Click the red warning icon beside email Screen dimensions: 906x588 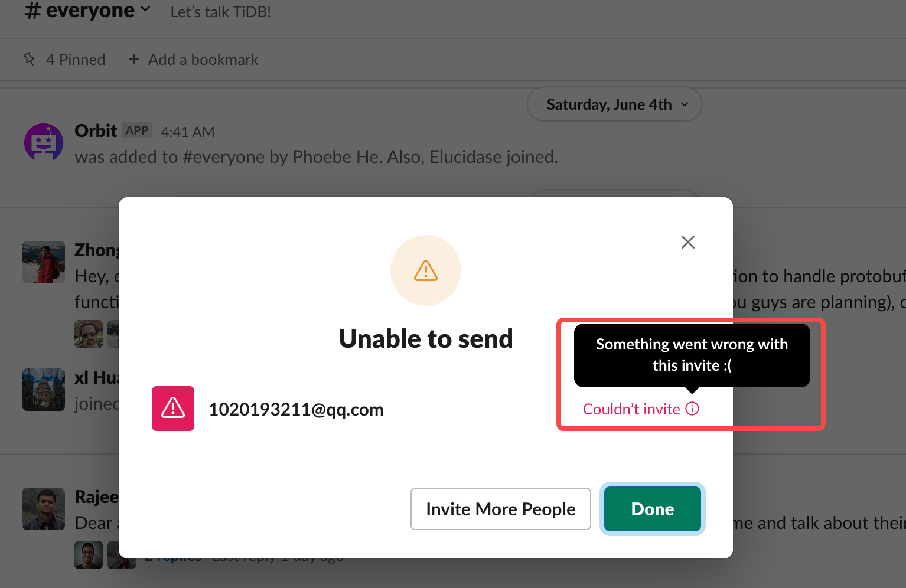click(x=173, y=409)
